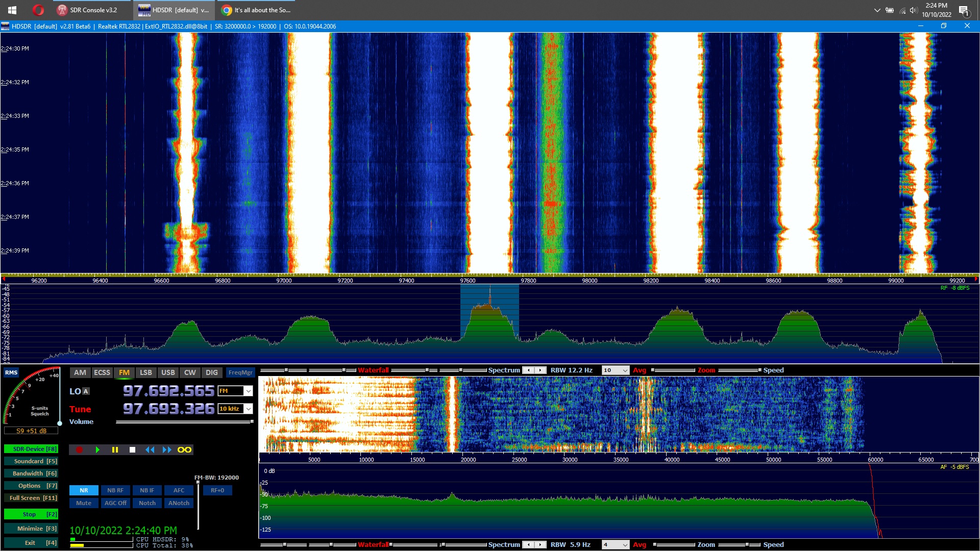
Task: Click the blue Fast Forward icon
Action: [167, 449]
